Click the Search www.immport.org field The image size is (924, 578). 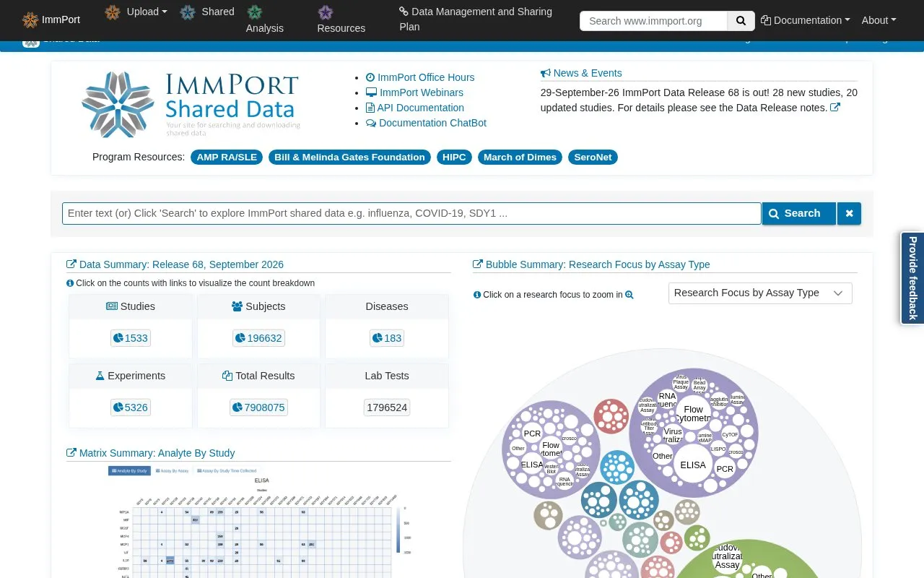[653, 21]
